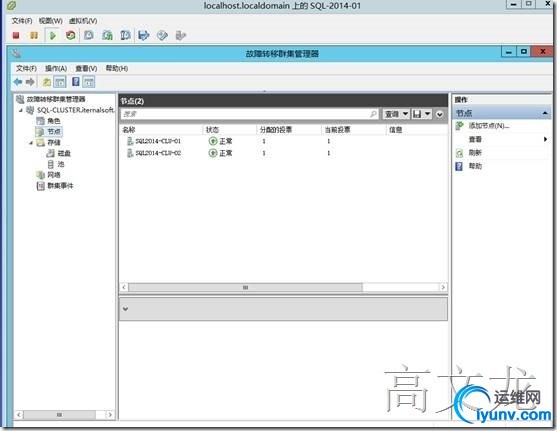Click the 刷新 action in the actions pane

click(475, 153)
